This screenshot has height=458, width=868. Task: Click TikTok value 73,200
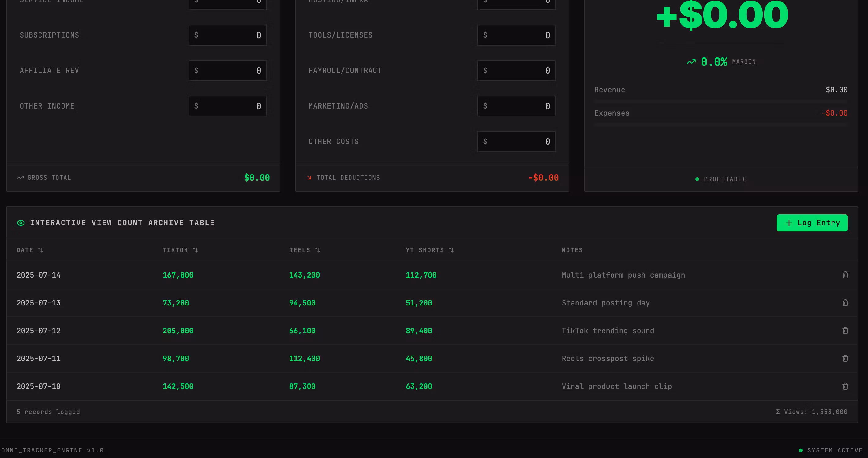pos(176,303)
